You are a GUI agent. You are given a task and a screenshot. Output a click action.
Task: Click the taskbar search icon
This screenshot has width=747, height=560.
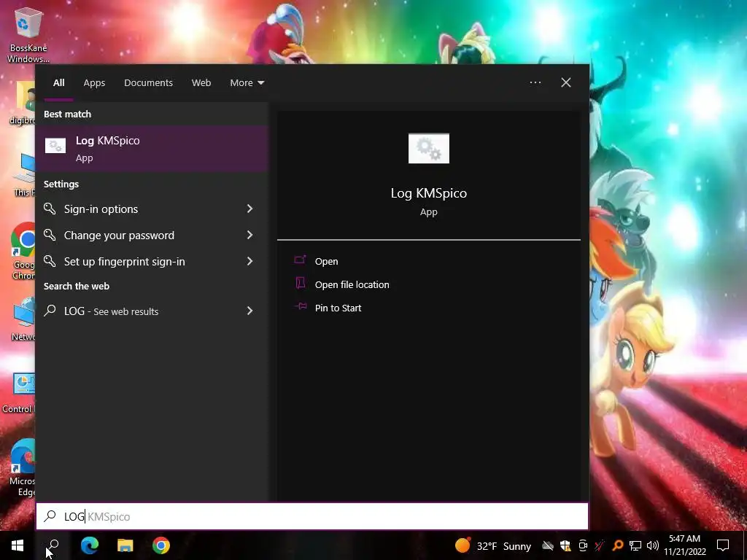(53, 545)
